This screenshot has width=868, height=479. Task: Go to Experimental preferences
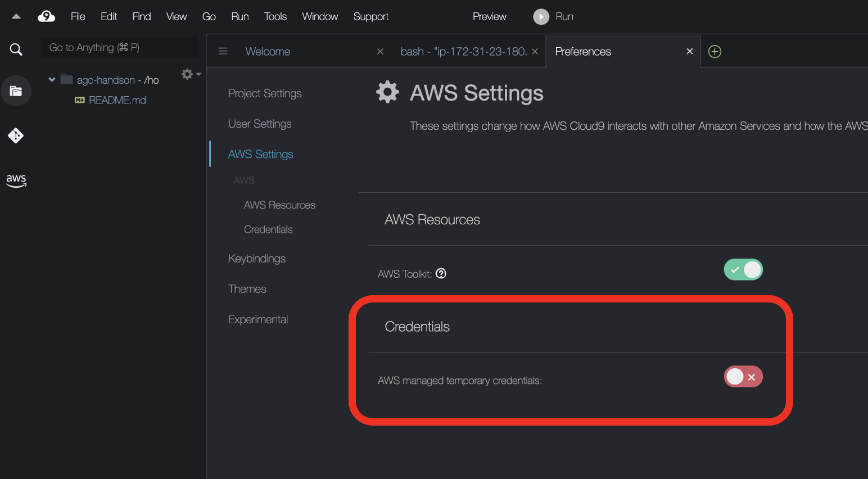click(x=258, y=319)
